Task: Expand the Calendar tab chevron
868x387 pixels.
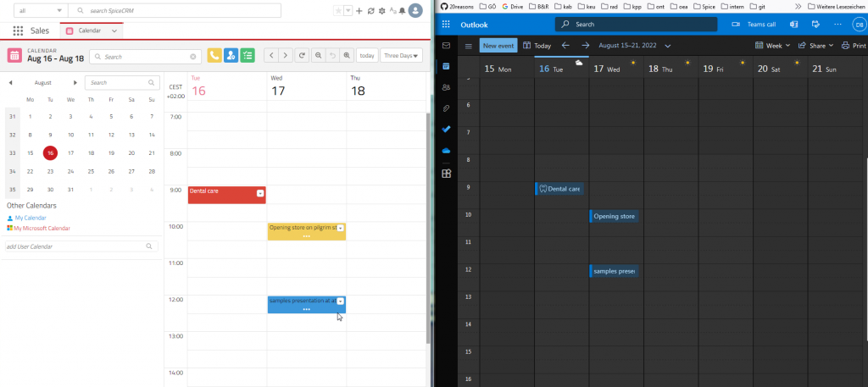Action: (114, 31)
